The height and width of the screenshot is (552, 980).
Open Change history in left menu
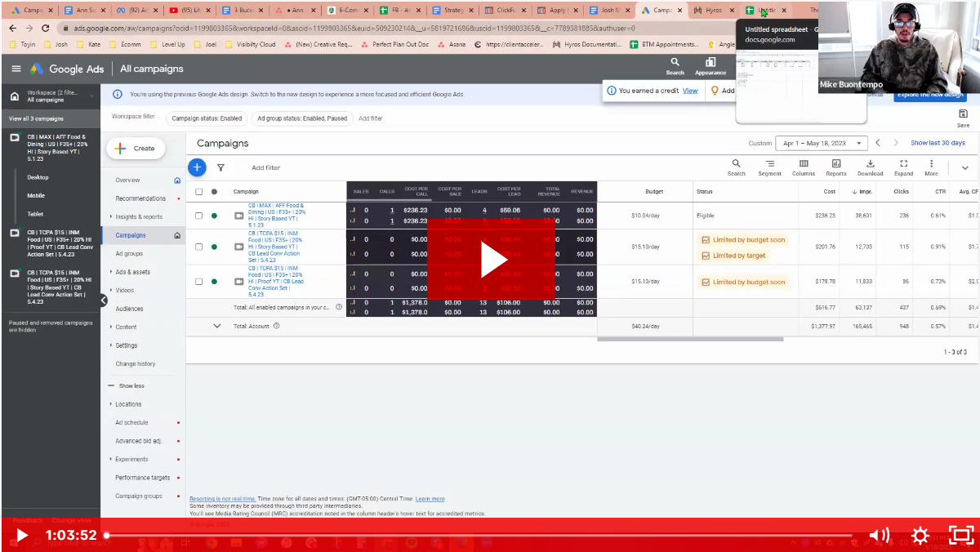point(135,364)
